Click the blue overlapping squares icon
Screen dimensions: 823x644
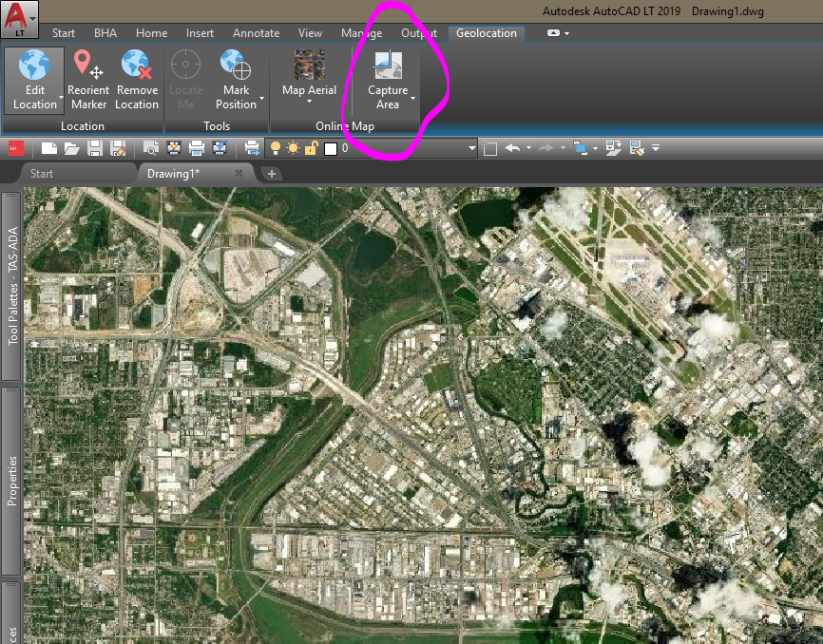coord(580,148)
